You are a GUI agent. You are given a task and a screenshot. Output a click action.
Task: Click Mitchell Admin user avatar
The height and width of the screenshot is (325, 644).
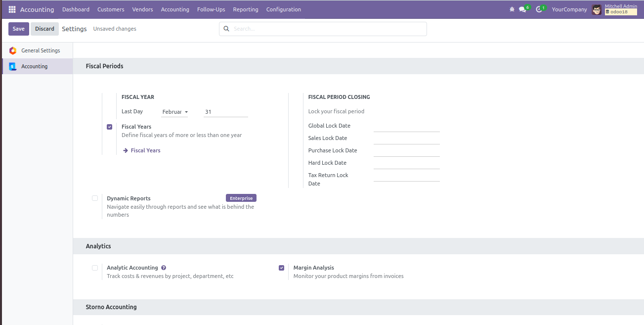(597, 9)
